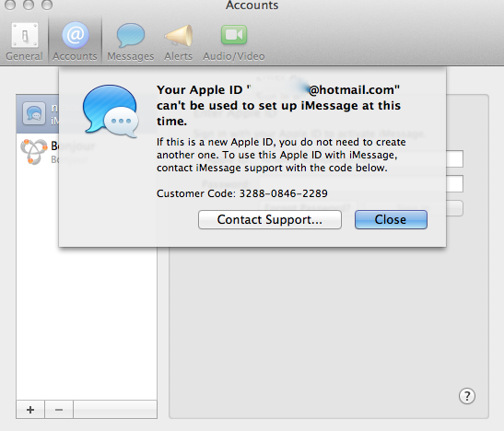Click the dialog's bold Apple ID headline

pos(278,105)
